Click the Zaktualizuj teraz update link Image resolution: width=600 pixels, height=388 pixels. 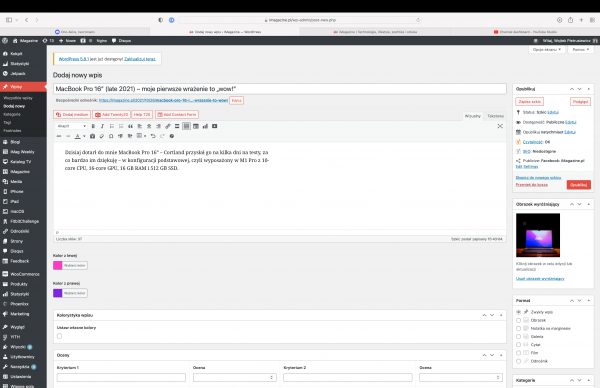coord(140,59)
